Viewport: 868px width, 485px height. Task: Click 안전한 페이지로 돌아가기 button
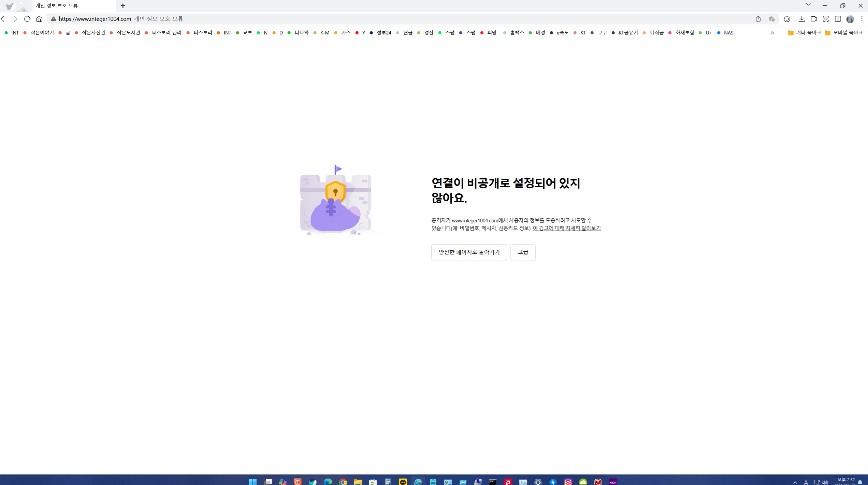tap(469, 252)
